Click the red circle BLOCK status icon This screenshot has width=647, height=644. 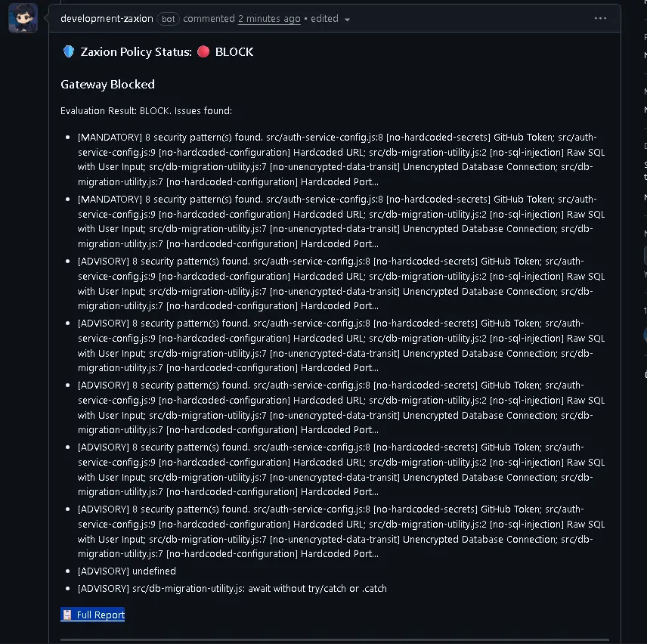coord(203,51)
